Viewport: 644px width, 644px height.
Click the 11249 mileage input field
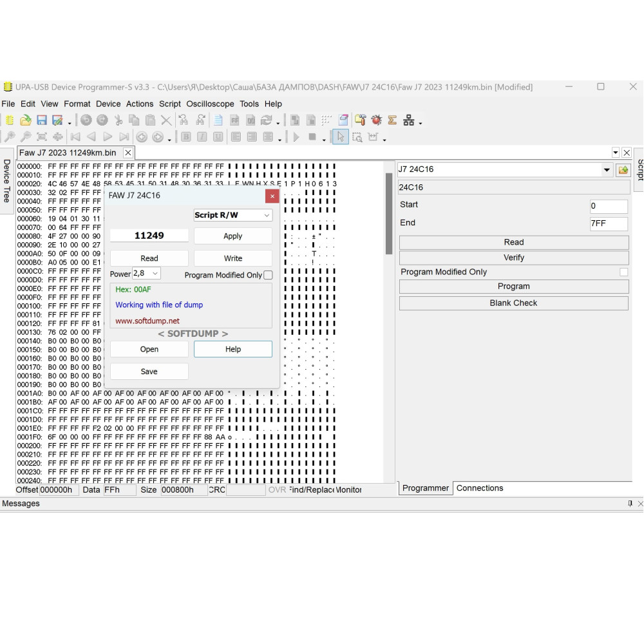coord(149,236)
